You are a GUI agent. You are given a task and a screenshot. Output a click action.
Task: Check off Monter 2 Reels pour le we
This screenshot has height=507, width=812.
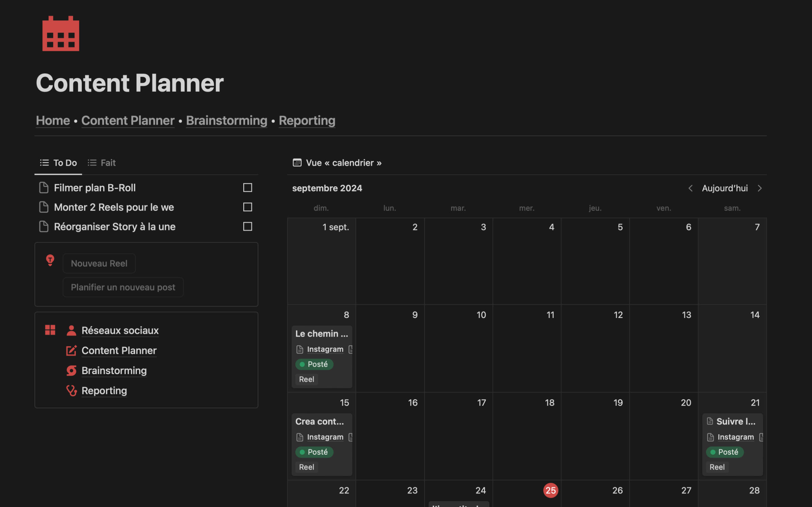coord(247,207)
